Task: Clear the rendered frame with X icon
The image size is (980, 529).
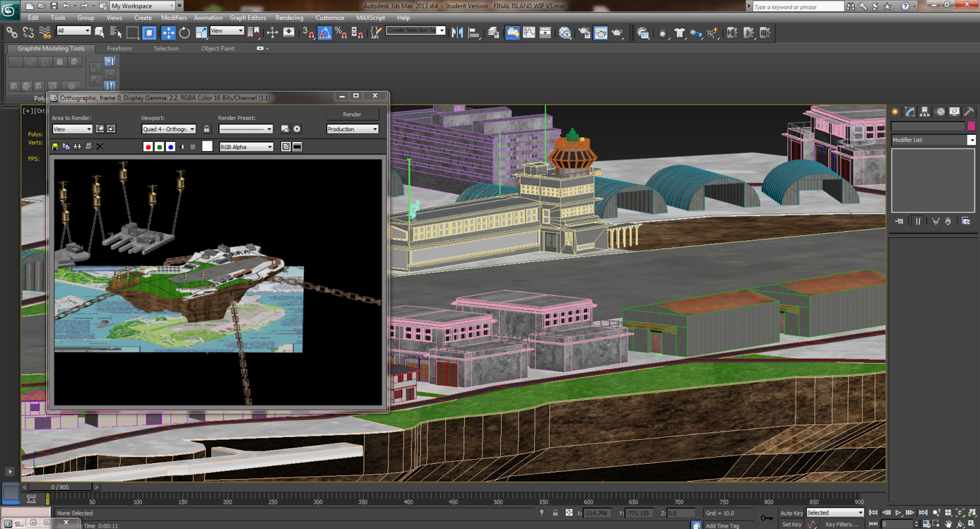Action: pos(100,147)
